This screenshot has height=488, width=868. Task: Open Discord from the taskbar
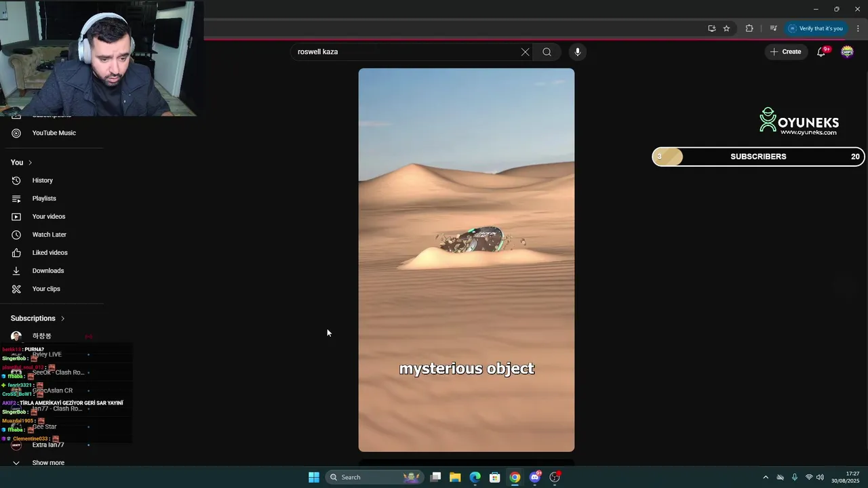pos(535,477)
